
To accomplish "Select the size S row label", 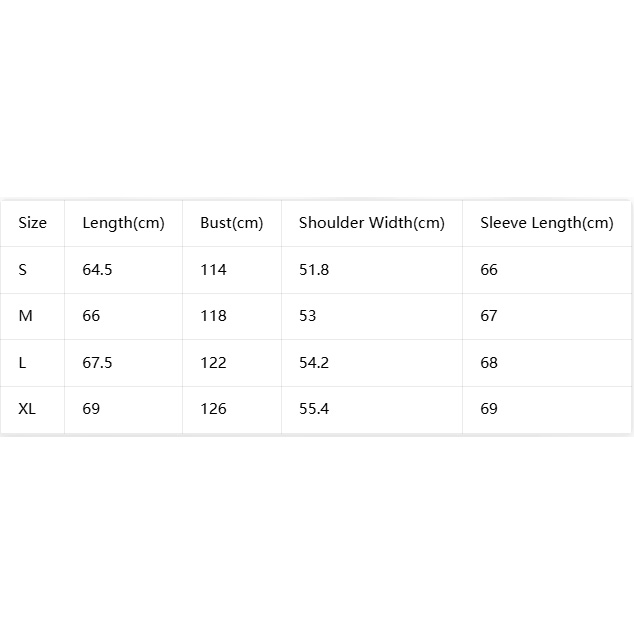I will (x=23, y=270).
